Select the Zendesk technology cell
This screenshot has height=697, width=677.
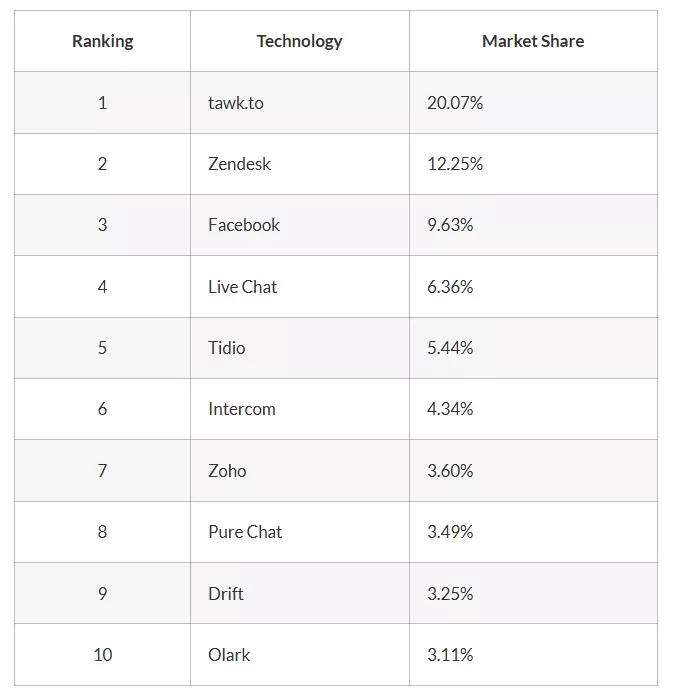239,164
